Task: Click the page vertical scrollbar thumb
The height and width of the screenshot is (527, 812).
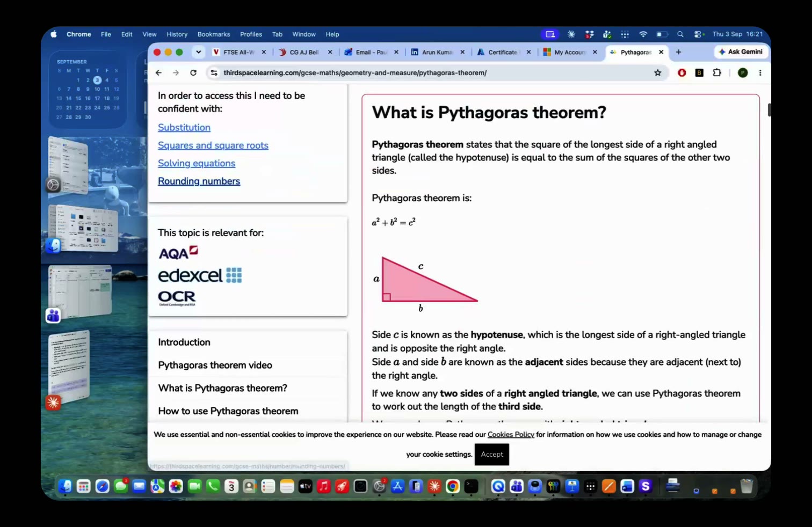Action: 769,109
